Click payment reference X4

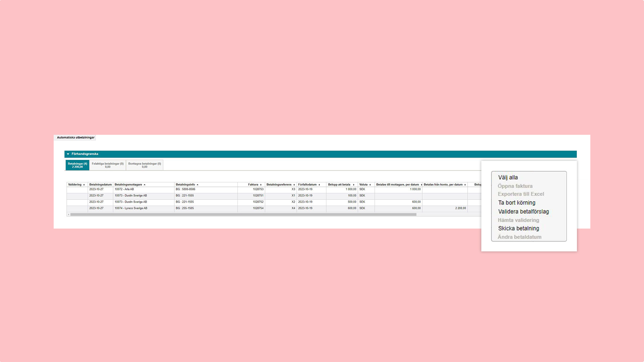tap(293, 208)
